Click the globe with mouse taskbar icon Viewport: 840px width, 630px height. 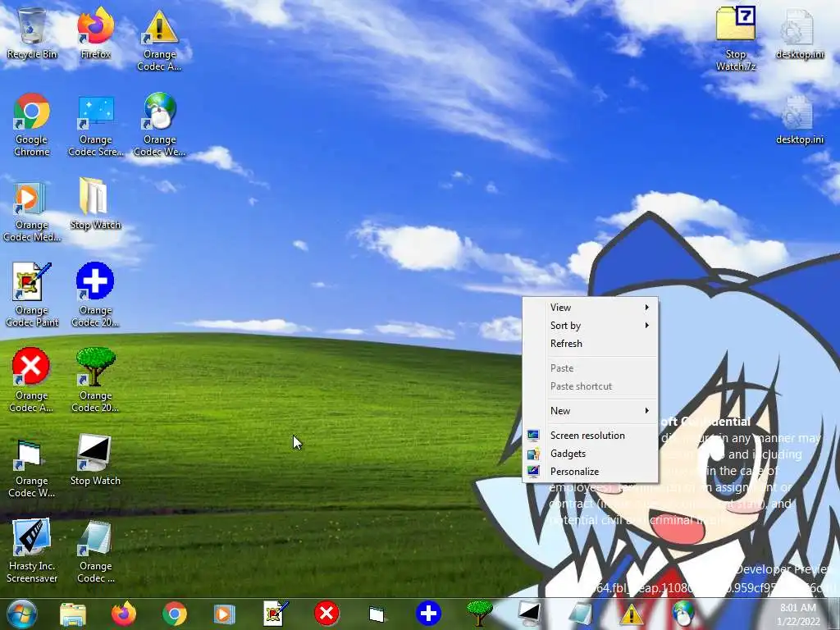click(682, 614)
